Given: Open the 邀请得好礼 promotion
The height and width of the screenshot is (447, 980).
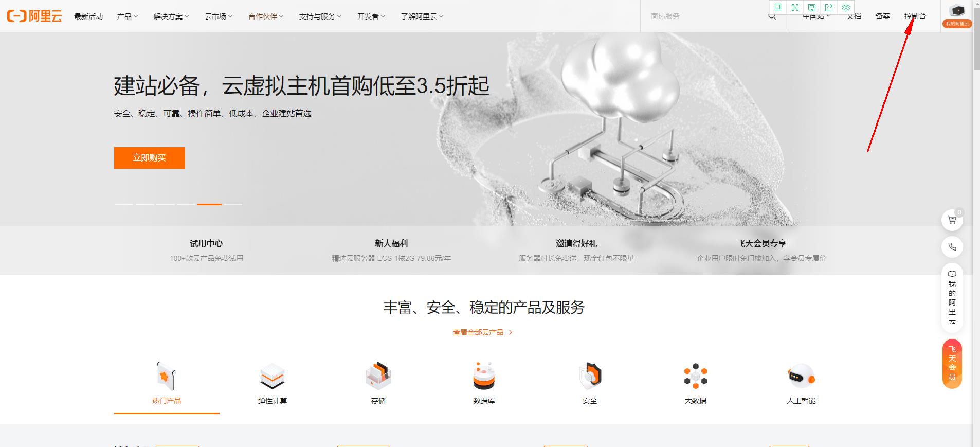Looking at the screenshot, I should pos(576,250).
